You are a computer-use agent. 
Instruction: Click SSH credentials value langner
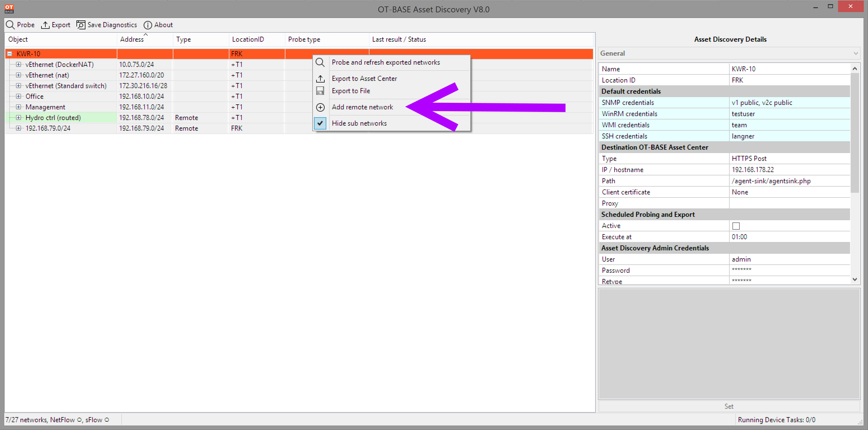[790, 136]
